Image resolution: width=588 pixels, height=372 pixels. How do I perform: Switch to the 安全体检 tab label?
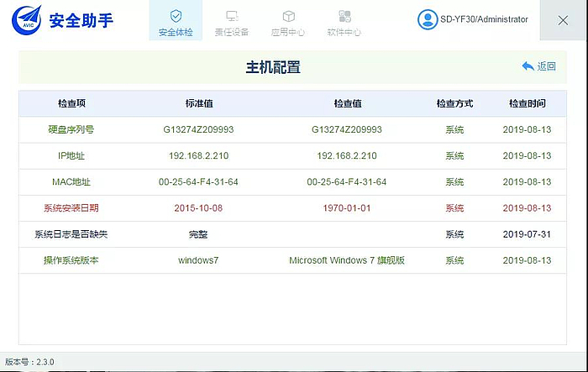click(175, 33)
